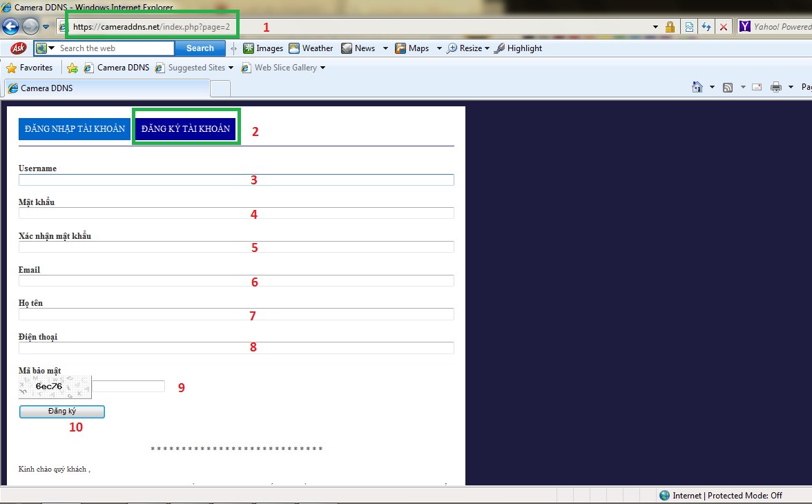Click the Highlight toolbar tool

click(x=518, y=48)
